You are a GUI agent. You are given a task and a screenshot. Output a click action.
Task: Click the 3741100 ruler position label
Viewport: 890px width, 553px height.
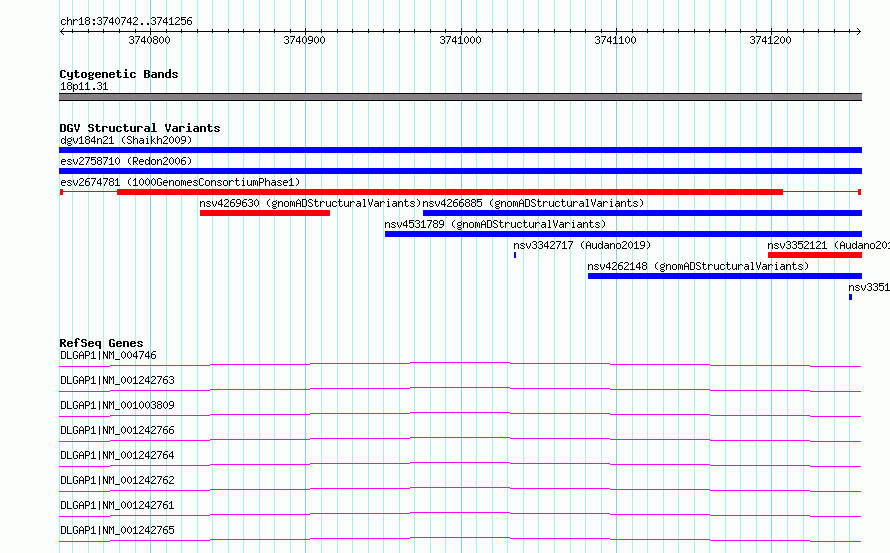[615, 40]
